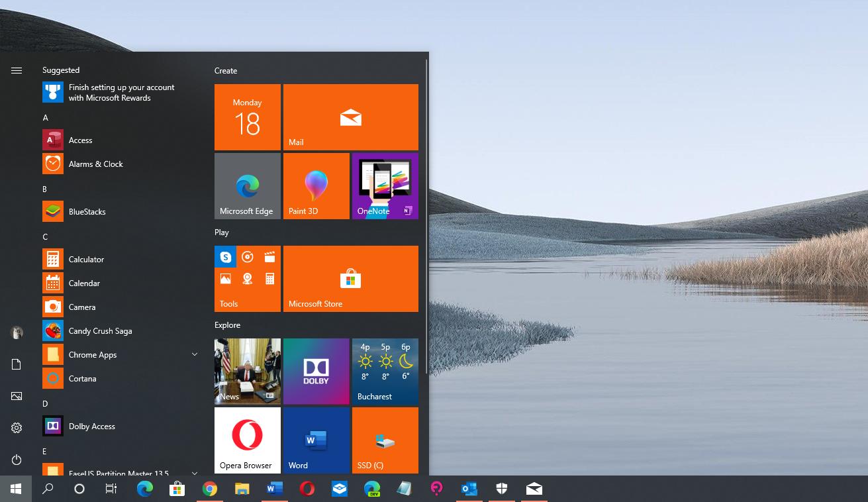The width and height of the screenshot is (868, 502).
Task: Open the Microsoft Store tile
Action: pyautogui.click(x=351, y=279)
